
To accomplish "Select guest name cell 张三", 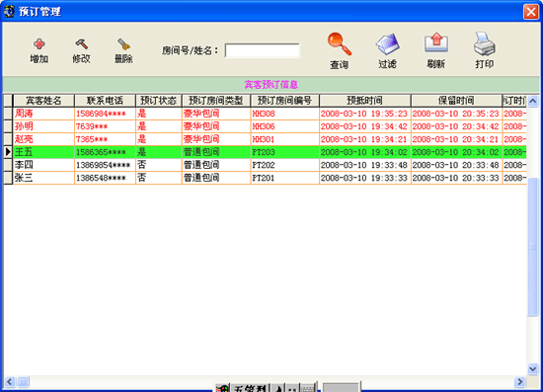I will [x=43, y=178].
